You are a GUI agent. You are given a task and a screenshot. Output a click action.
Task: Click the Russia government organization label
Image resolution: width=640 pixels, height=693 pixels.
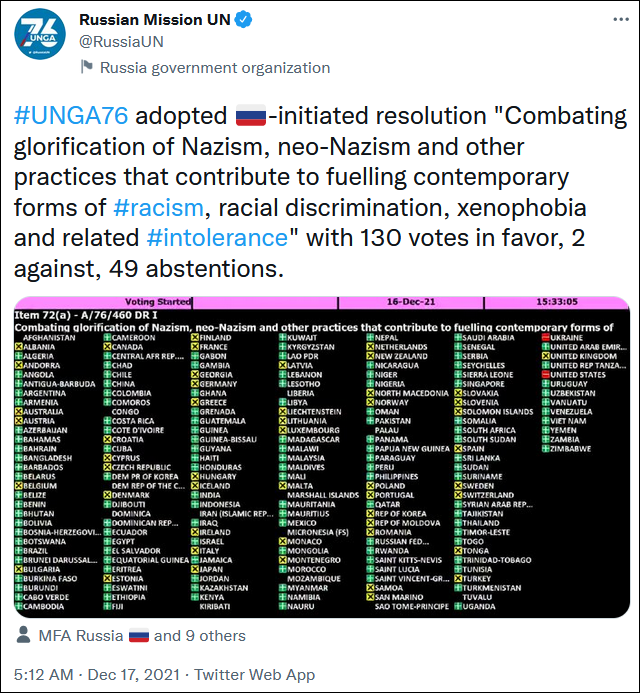pos(215,68)
